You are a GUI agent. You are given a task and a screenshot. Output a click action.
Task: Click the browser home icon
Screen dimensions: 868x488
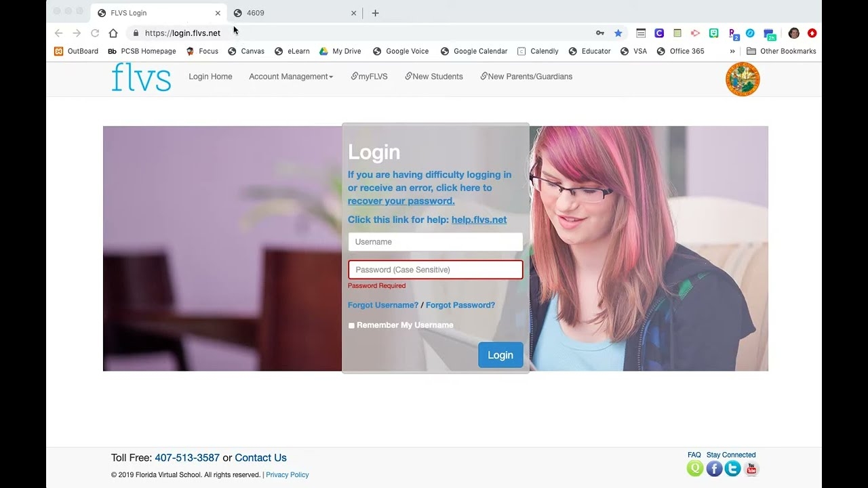click(113, 33)
